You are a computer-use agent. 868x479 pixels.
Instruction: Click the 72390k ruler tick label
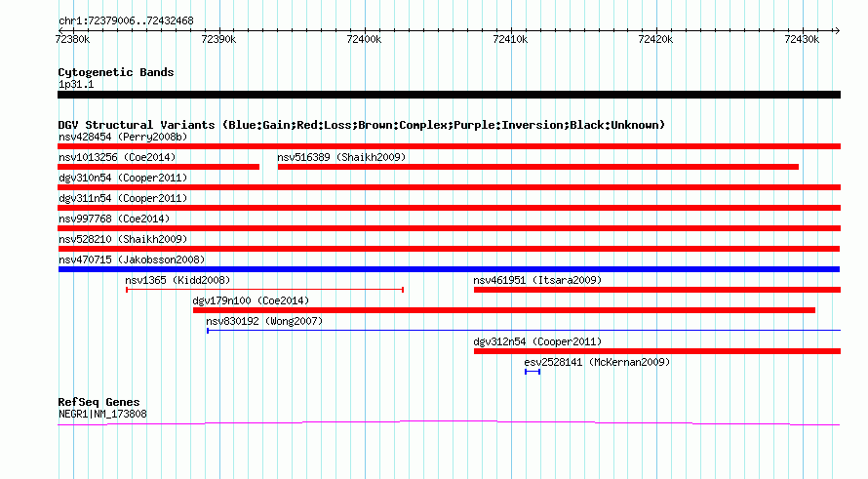pos(218,39)
